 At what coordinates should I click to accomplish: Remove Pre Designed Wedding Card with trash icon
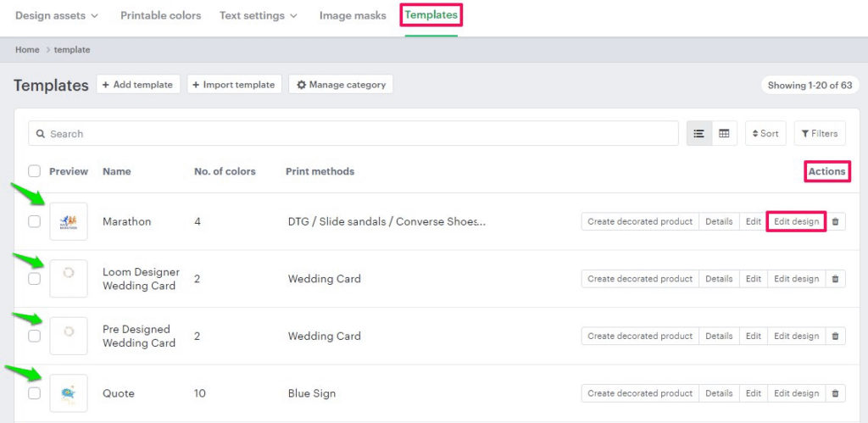(835, 337)
